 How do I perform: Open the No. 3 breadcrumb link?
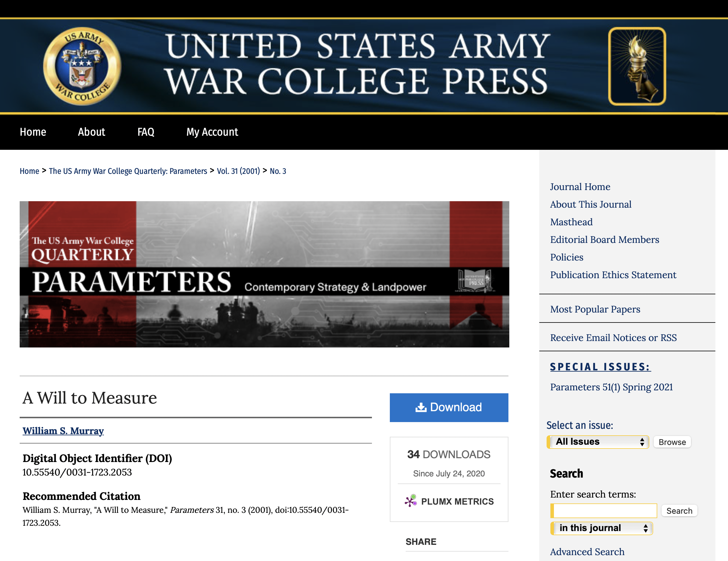tap(278, 171)
